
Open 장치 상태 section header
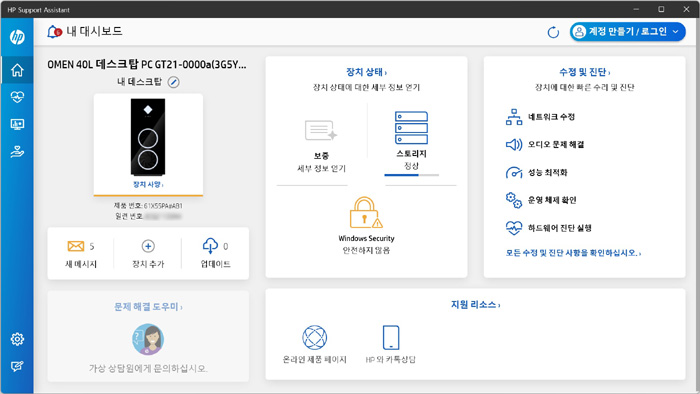(x=367, y=72)
